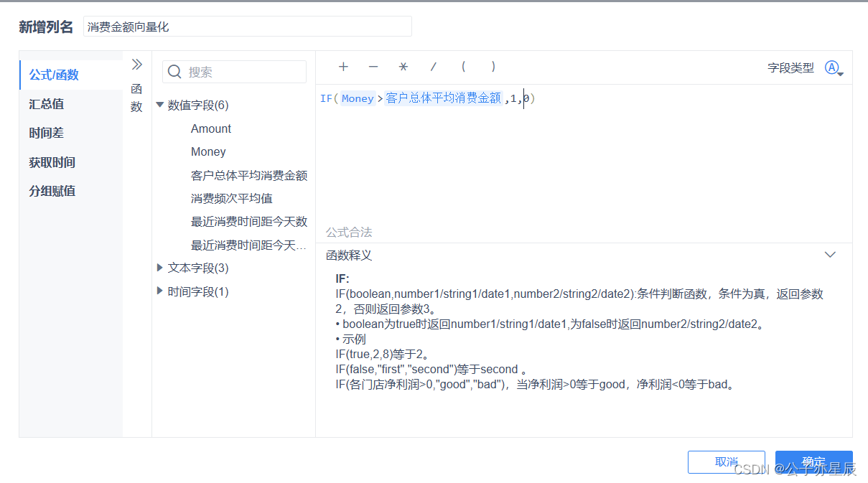Click the 字段类型 label
868x483 pixels.
point(791,68)
